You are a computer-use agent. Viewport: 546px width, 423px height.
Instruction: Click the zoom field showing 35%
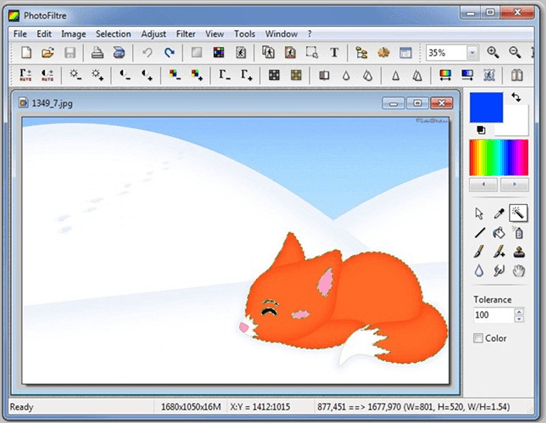click(447, 53)
